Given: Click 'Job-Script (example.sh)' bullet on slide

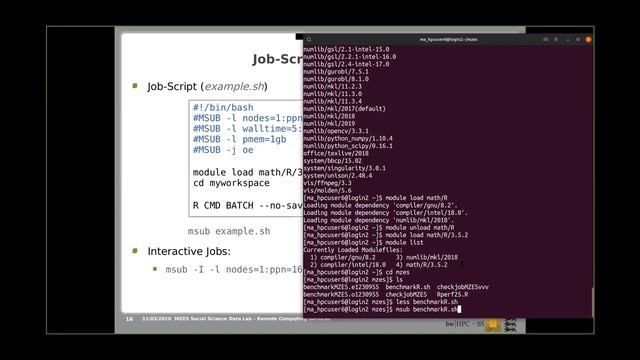Looking at the screenshot, I should [207, 87].
